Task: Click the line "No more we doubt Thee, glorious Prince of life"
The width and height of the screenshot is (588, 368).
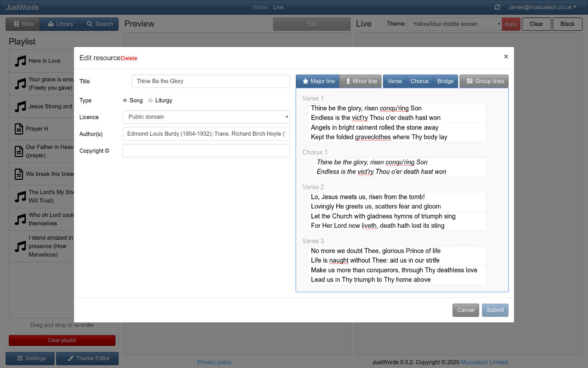Action: [376, 251]
